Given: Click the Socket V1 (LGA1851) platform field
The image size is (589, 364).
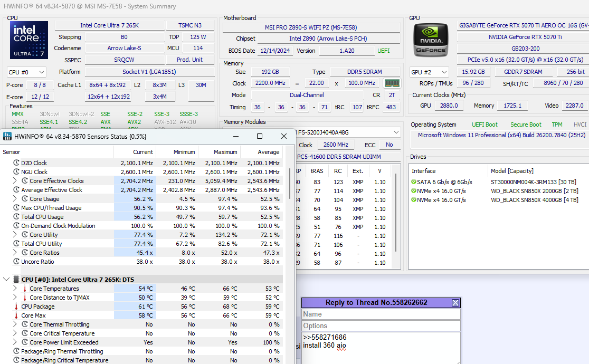Looking at the screenshot, I should 149,72.
